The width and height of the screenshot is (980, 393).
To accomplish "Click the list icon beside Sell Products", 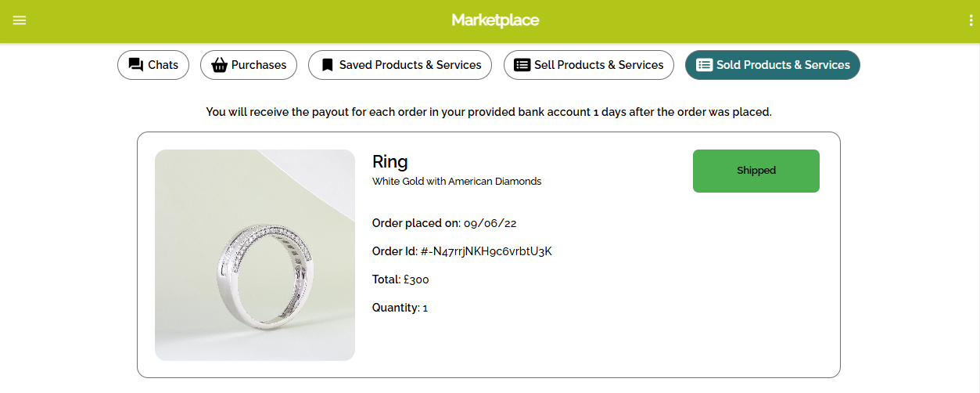I will click(522, 65).
